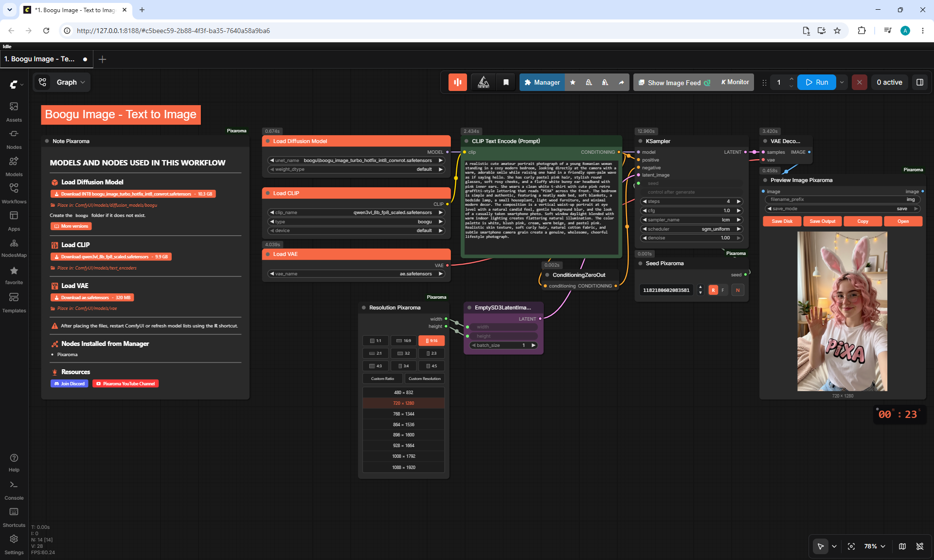
Task: Select the 3:2 aspect ratio option
Action: point(403,353)
